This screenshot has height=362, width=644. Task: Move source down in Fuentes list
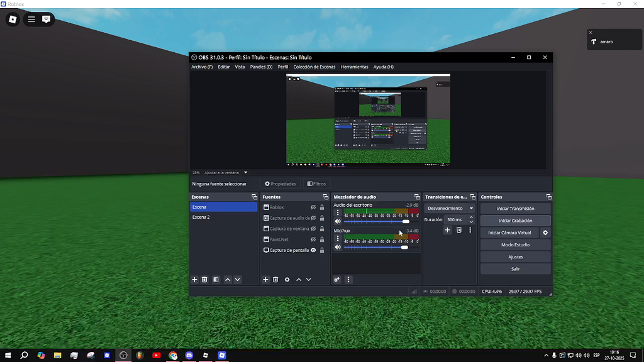308,280
